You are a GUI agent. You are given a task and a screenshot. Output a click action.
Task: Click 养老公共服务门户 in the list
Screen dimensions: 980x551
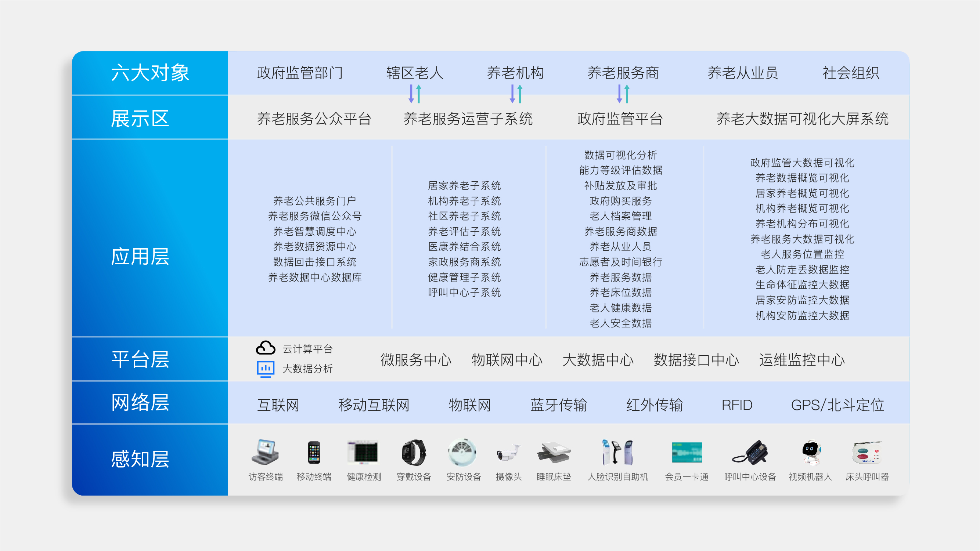coord(315,201)
